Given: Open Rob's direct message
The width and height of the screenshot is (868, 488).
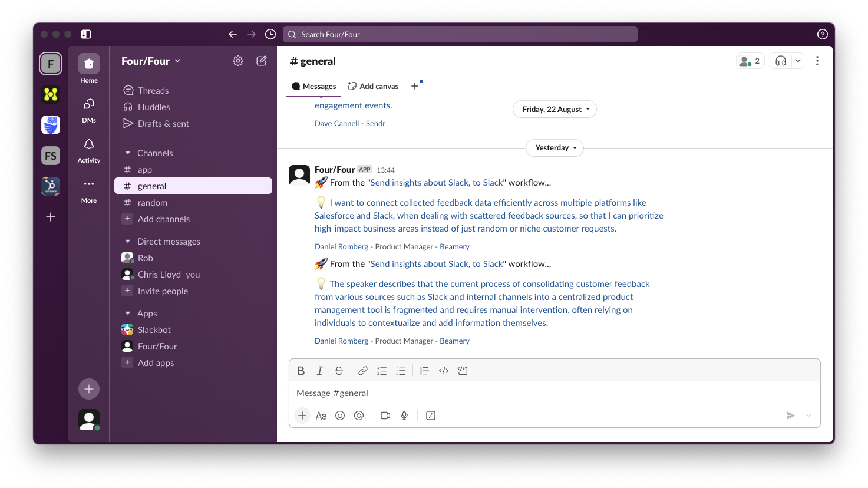Looking at the screenshot, I should point(193,258).
